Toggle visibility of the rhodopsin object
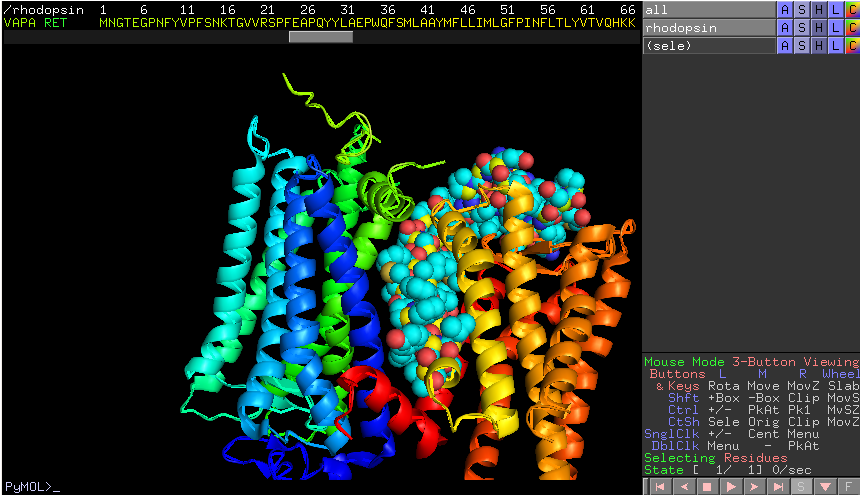This screenshot has height=496, width=861. pyautogui.click(x=709, y=27)
